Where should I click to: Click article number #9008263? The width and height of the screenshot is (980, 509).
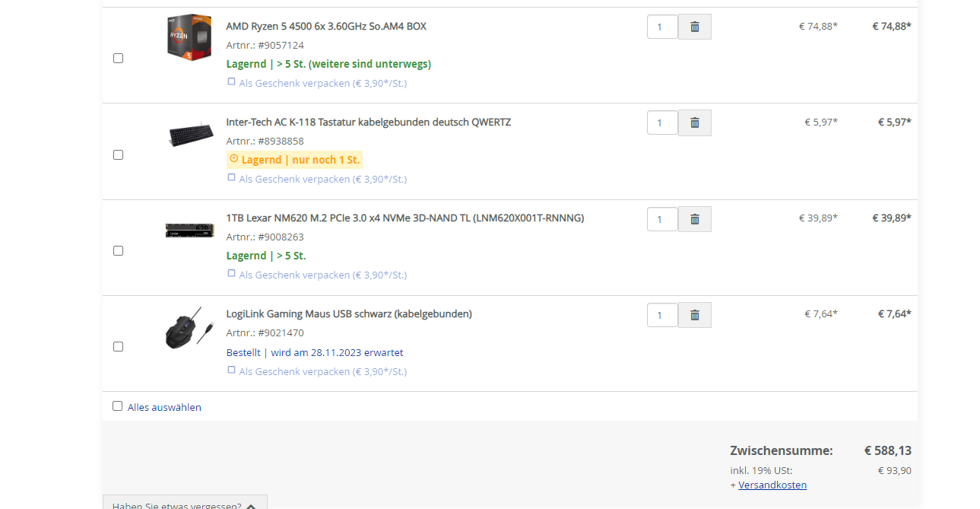(281, 237)
